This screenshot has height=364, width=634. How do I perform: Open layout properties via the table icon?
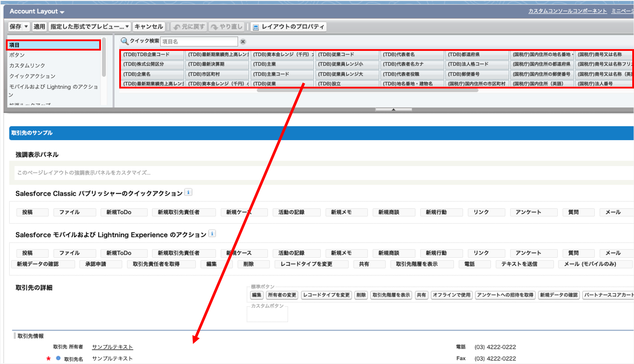(x=256, y=27)
